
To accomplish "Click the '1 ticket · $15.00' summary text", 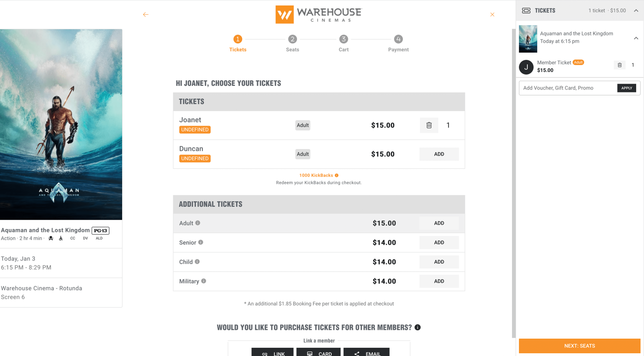I will [x=607, y=10].
